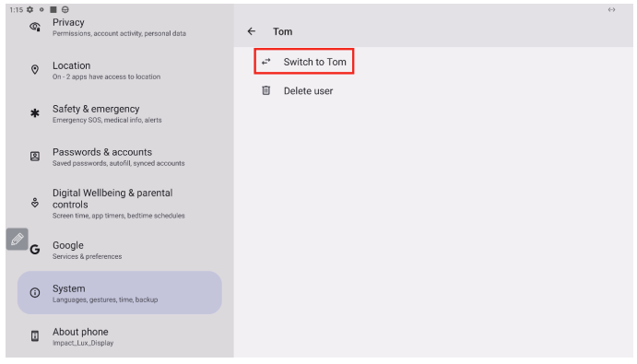Click the trash can icon for Delete user

click(266, 90)
